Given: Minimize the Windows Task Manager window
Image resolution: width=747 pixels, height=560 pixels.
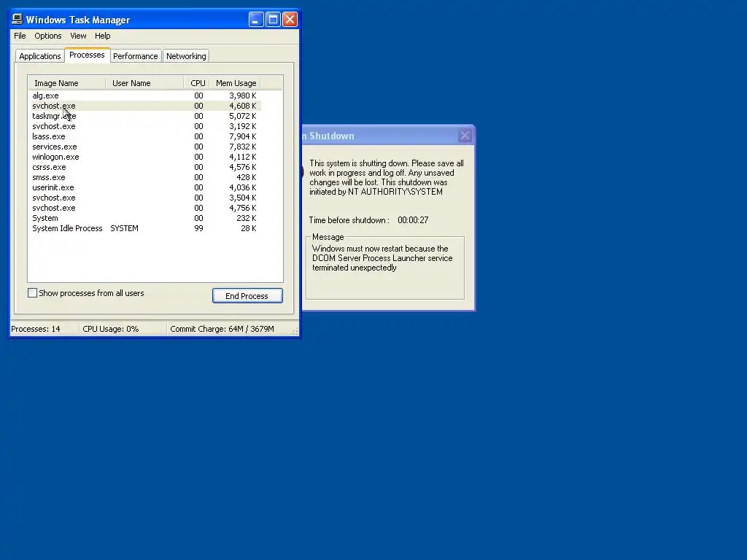Looking at the screenshot, I should tap(256, 20).
